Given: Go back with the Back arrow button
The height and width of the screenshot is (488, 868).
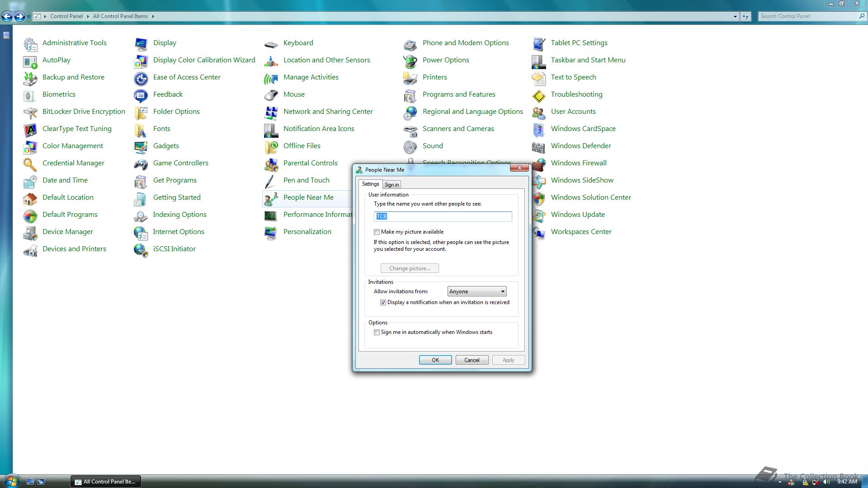Looking at the screenshot, I should point(7,17).
